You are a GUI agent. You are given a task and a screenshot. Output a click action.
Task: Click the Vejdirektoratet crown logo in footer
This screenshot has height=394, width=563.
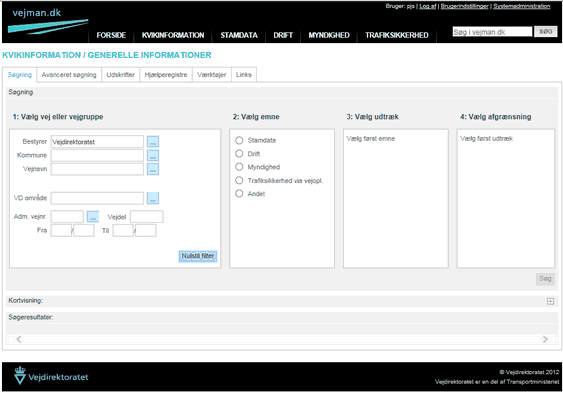(20, 375)
